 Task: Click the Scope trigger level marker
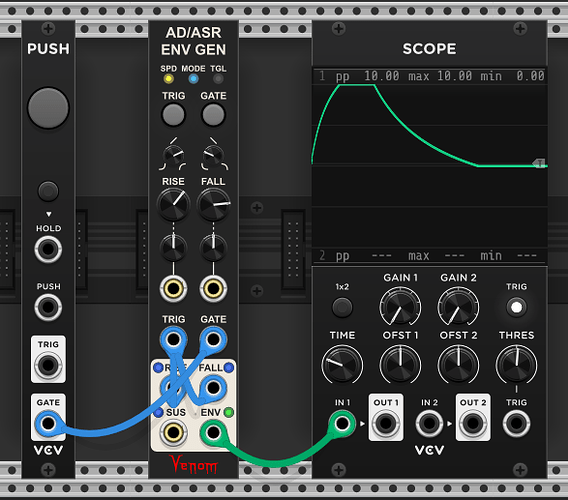coord(539,163)
